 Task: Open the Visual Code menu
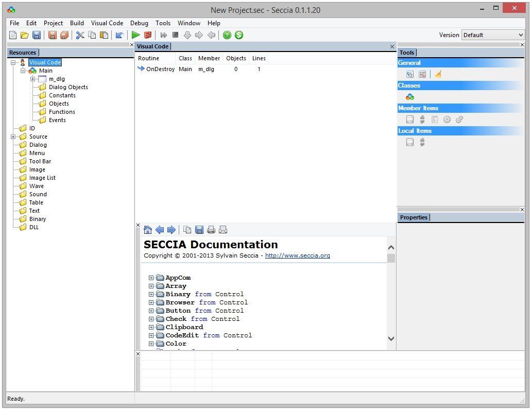107,23
